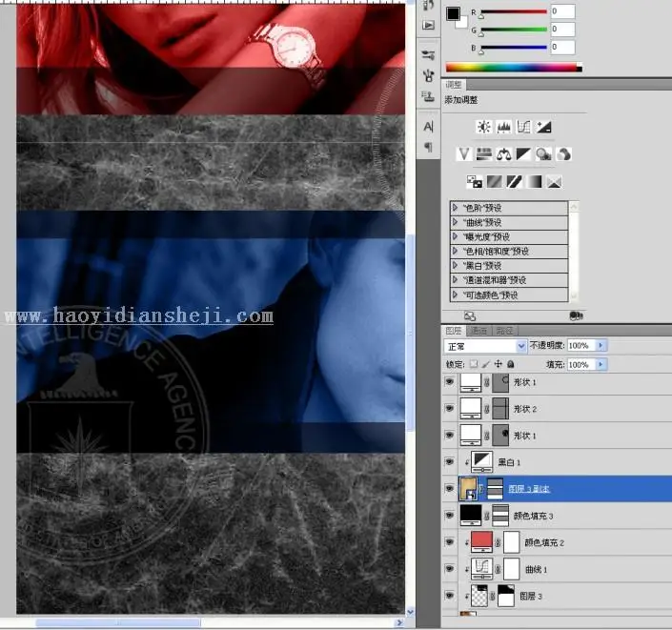Viewport: 672px width, 630px height.
Task: Switch to the 路径 tab
Action: point(505,331)
